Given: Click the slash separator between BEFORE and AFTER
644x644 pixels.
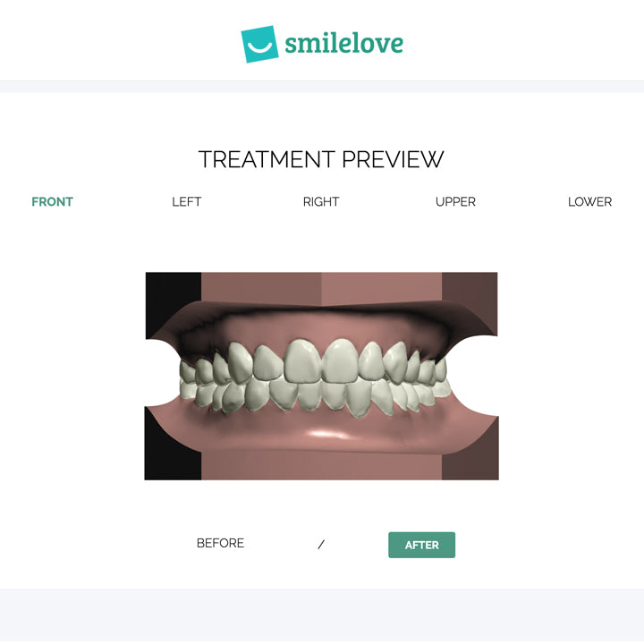Looking at the screenshot, I should [x=321, y=544].
